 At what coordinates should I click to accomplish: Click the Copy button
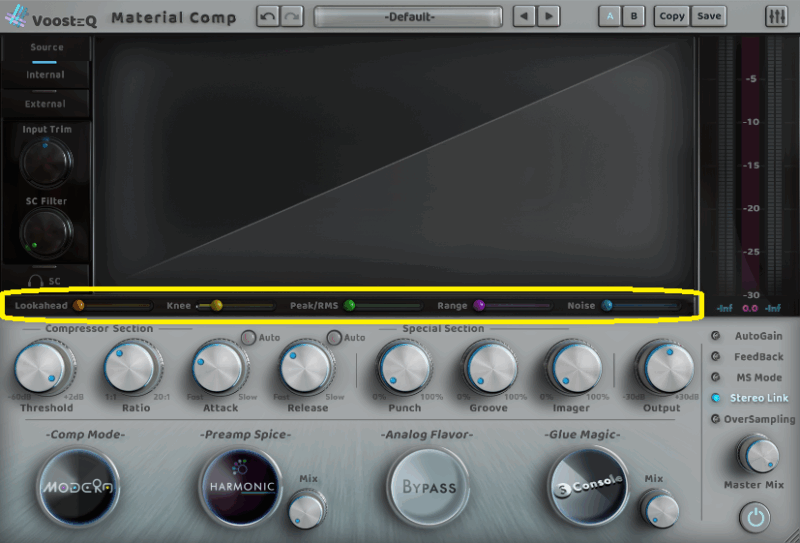click(672, 16)
